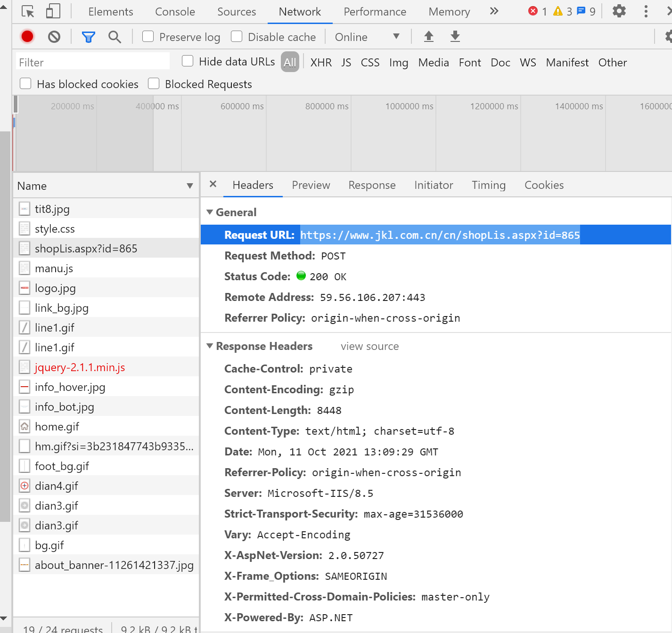Screen dimensions: 672x633
Task: Open the Response tab of the request
Action: point(372,185)
